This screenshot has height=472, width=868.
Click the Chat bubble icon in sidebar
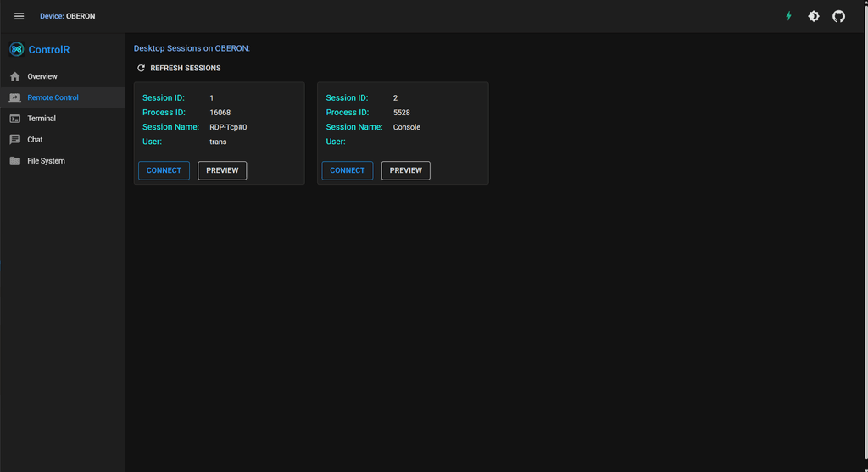[x=15, y=140]
